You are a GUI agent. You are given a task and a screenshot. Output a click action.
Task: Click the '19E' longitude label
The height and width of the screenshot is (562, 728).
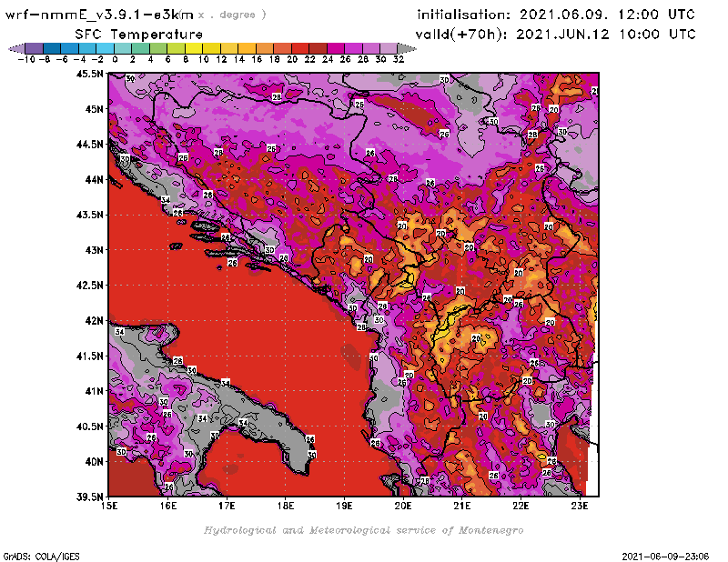[344, 506]
